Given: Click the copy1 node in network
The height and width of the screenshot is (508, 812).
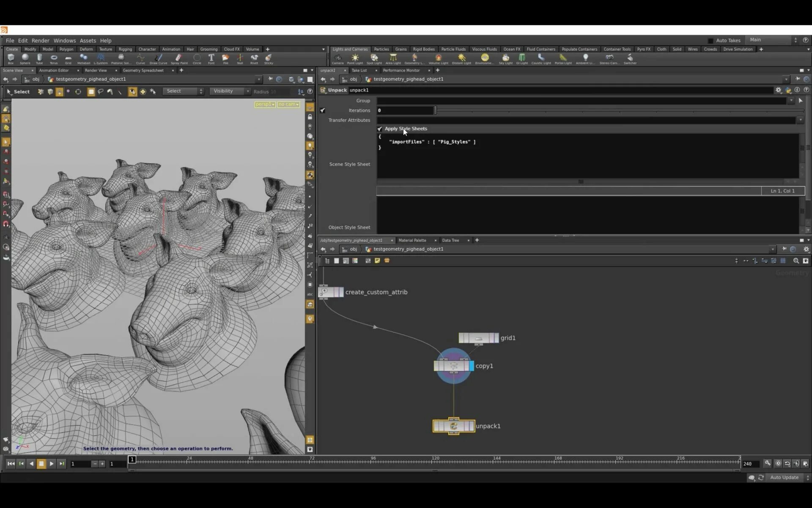Looking at the screenshot, I should pyautogui.click(x=453, y=366).
